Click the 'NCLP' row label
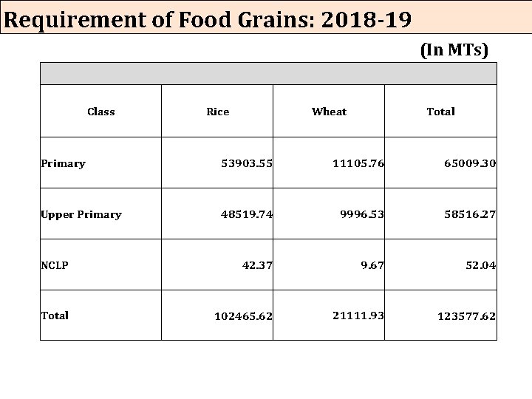 pos(55,265)
